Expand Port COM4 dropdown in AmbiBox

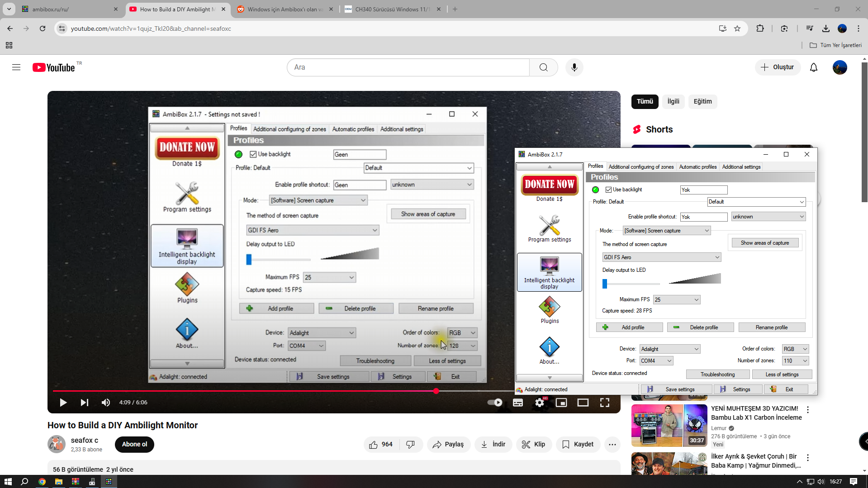[656, 361]
